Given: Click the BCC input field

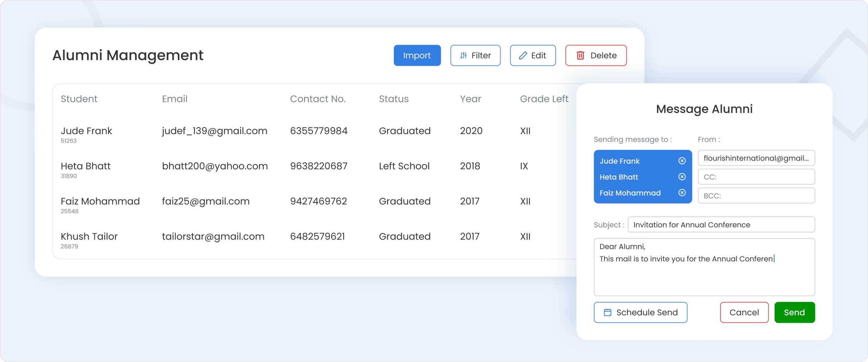Looking at the screenshot, I should coord(756,195).
